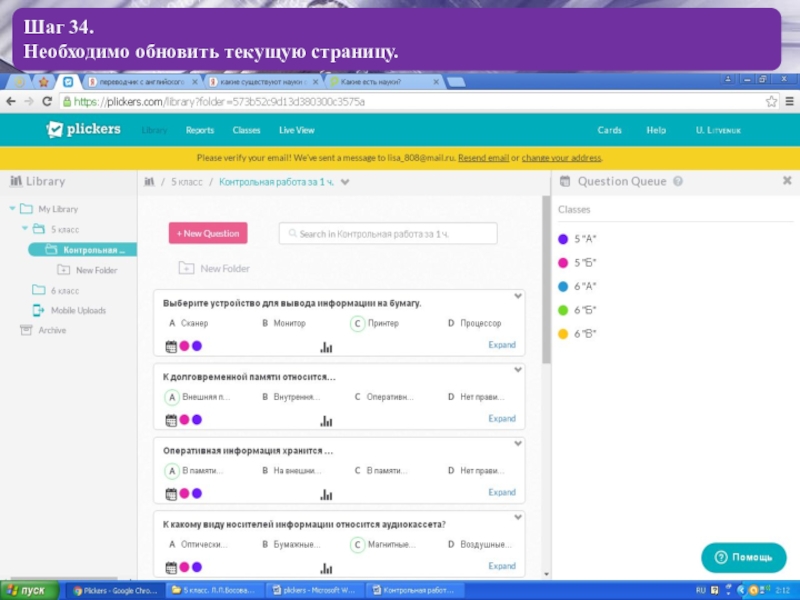Viewport: 800px width, 600px height.
Task: Reload the current page
Action: point(47,102)
